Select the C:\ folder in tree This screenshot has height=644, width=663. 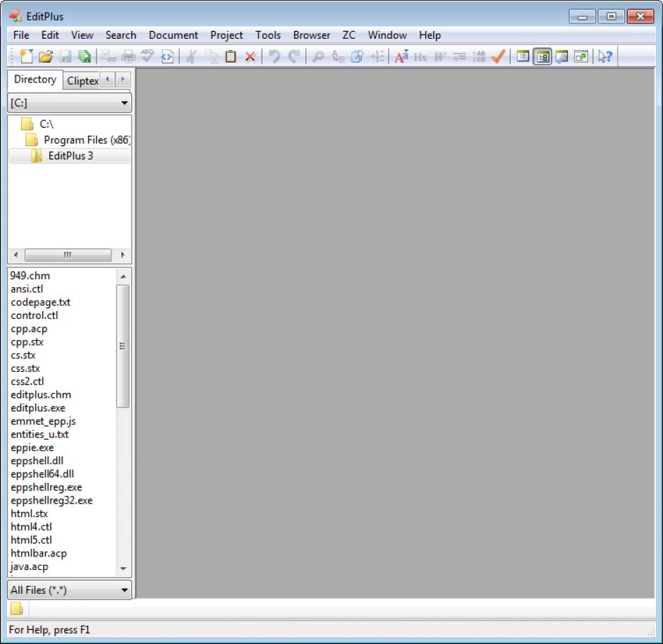[47, 124]
